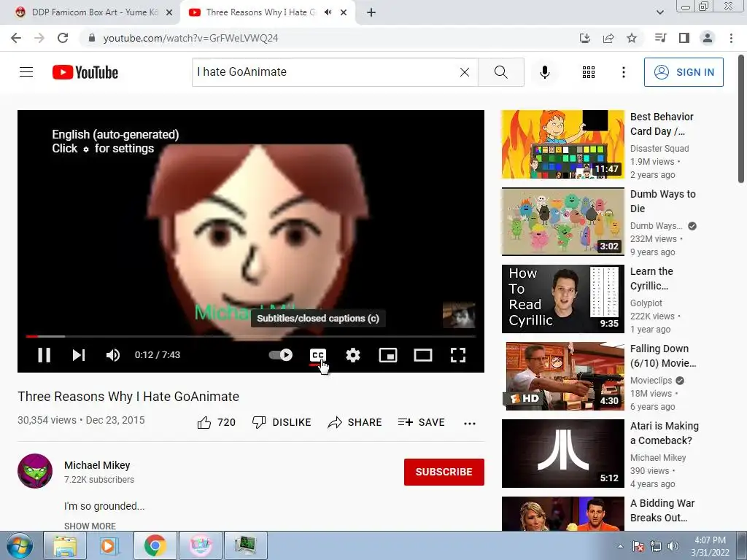
Task: Open YouTube settings three-dot menu
Action: (x=624, y=72)
